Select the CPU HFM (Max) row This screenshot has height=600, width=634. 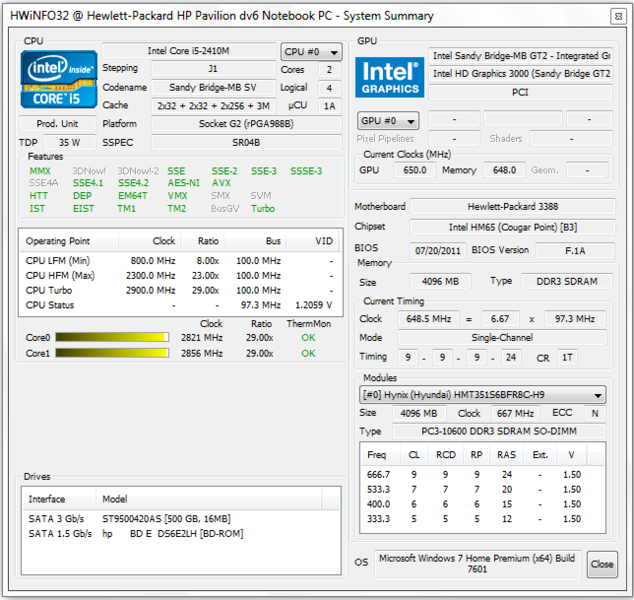180,276
